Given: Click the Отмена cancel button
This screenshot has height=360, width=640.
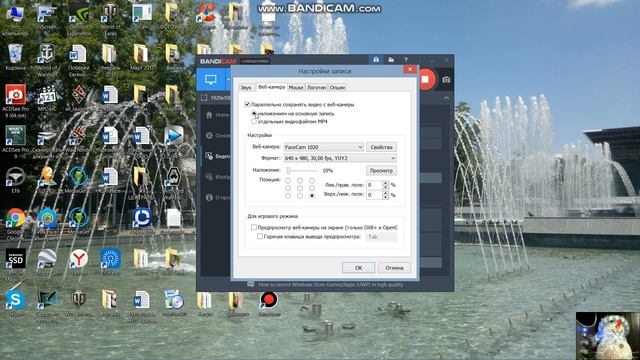Looking at the screenshot, I should click(394, 268).
